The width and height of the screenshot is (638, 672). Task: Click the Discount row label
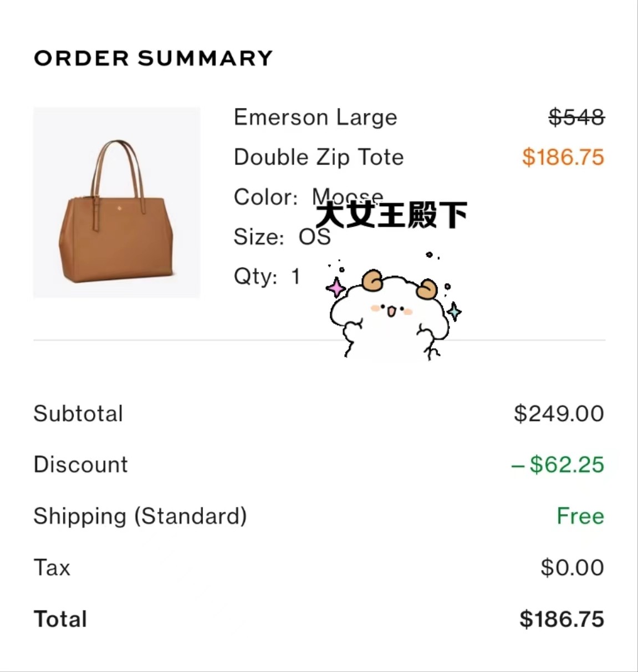click(81, 464)
